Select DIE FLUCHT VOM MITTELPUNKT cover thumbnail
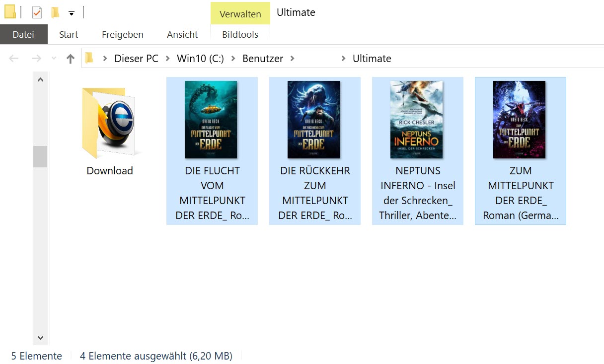This screenshot has height=364, width=604. pos(211,119)
